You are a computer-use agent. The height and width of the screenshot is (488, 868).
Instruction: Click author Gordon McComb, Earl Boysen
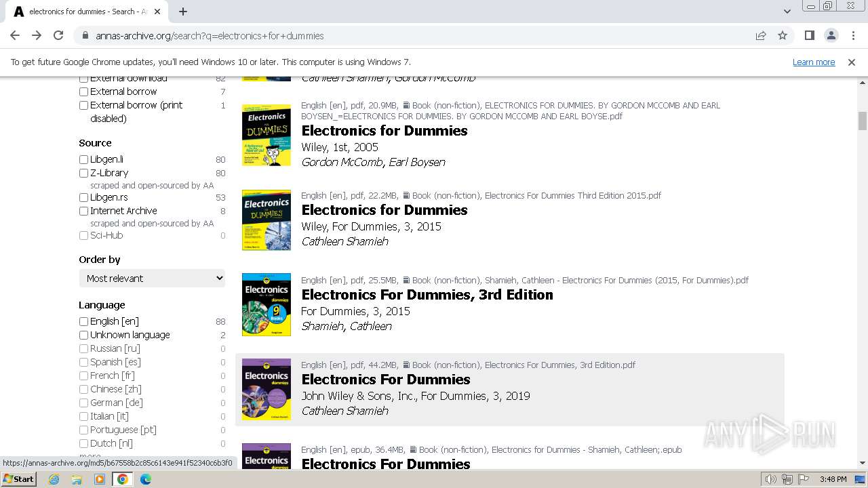[x=373, y=162]
